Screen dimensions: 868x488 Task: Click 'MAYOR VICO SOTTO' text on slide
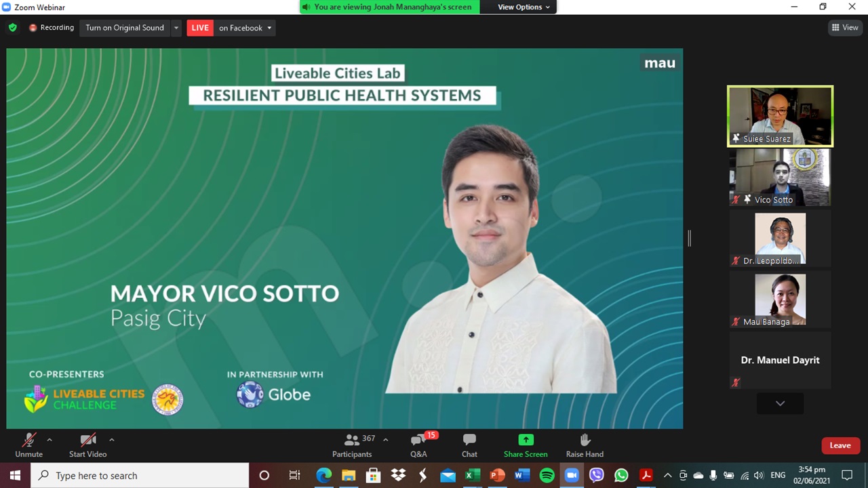[x=224, y=293]
